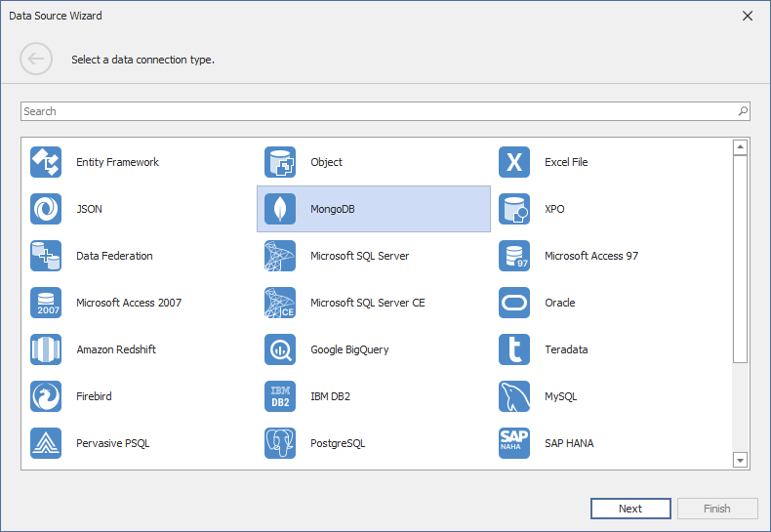Focus the Search input field
Viewport: 771px width, 532px height.
coord(385,111)
